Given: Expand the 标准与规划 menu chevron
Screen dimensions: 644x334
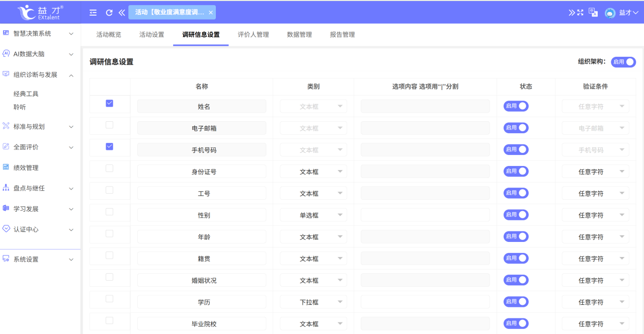Looking at the screenshot, I should click(71, 127).
